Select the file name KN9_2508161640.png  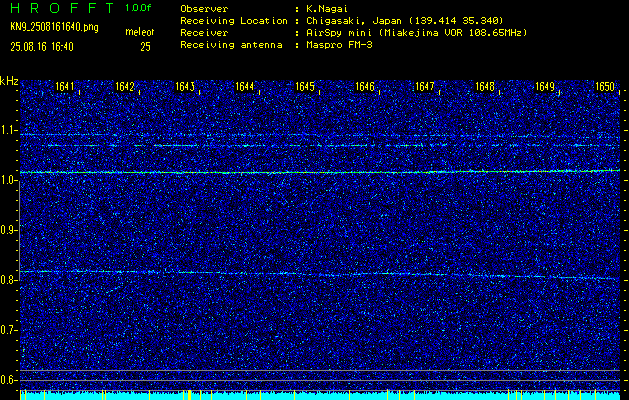[54, 27]
